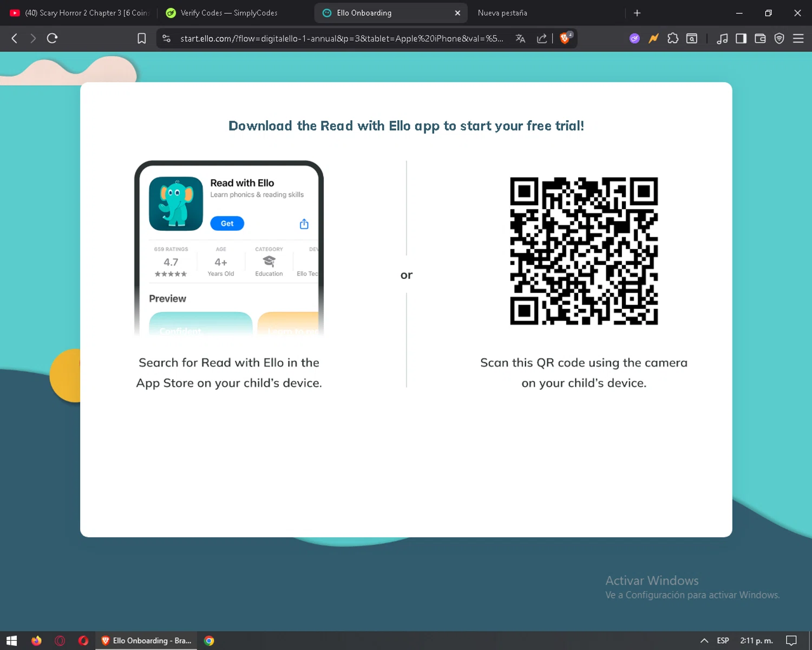Viewport: 812px width, 650px height.
Task: Open the clock showing 2:11 p. m.
Action: [756, 641]
